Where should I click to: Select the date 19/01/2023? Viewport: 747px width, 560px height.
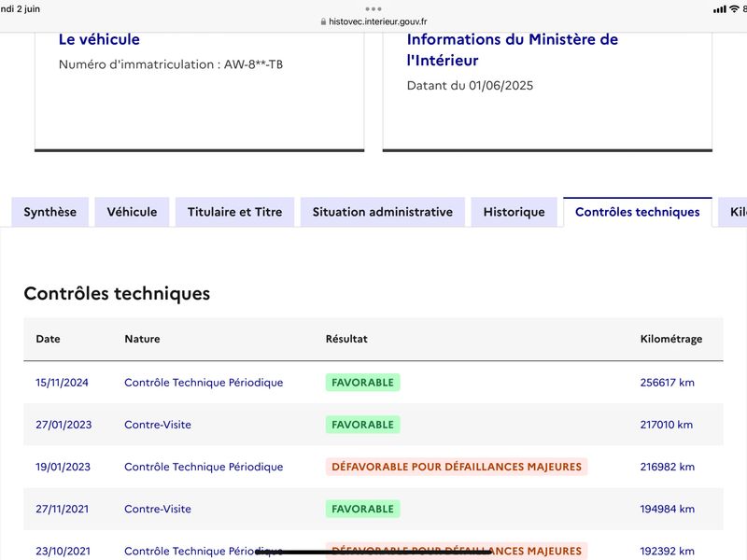63,467
